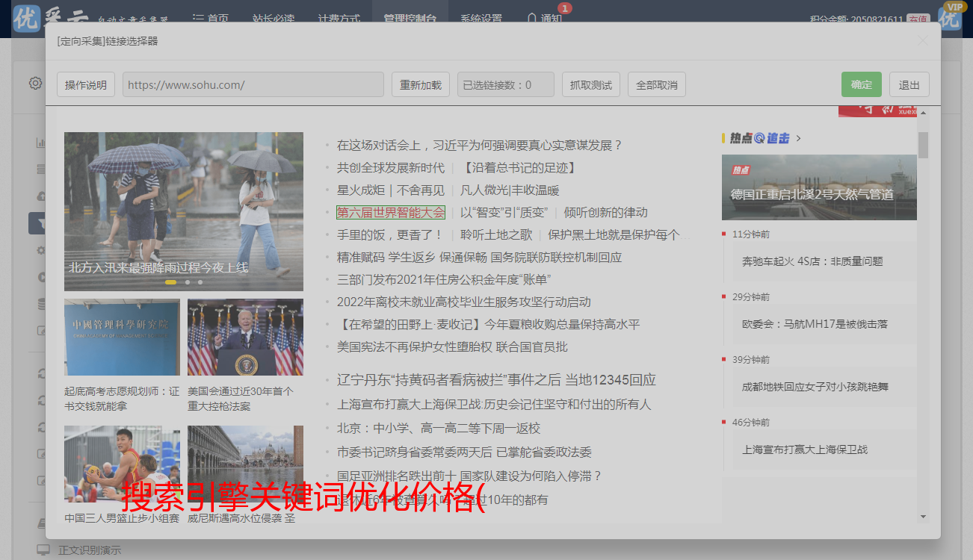
Task: Click the 已选链接数：0 counter field
Action: tap(506, 84)
